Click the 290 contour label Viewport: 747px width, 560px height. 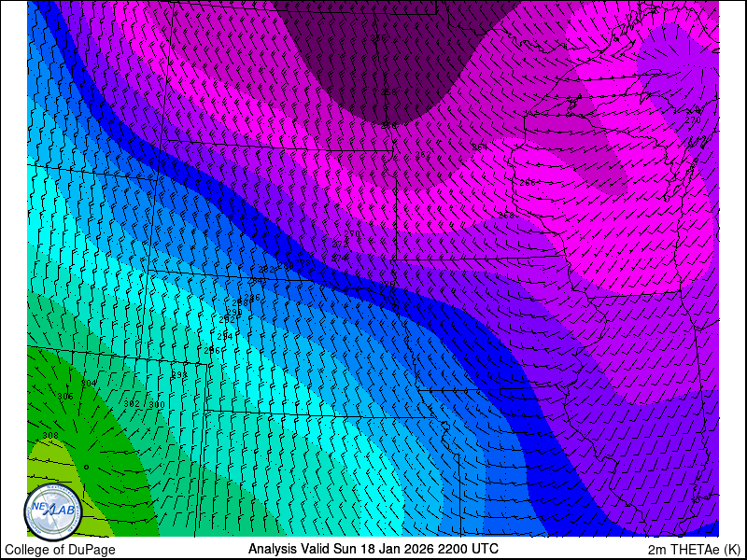(234, 313)
